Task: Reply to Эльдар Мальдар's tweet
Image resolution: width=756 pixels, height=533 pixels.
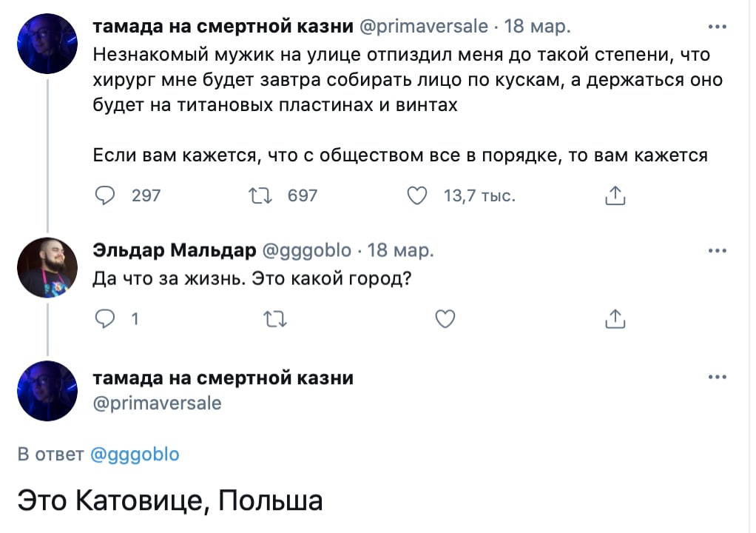Action: (106, 319)
